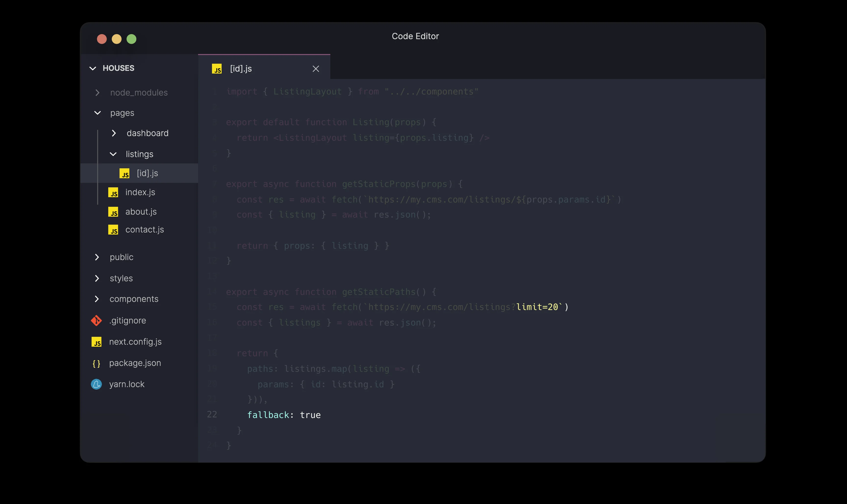The height and width of the screenshot is (504, 847).
Task: Place cursor on the fallback: true line
Action: pos(284,415)
